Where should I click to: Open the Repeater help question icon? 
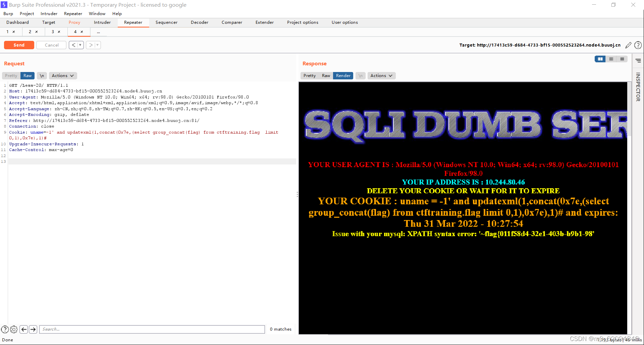coord(638,45)
